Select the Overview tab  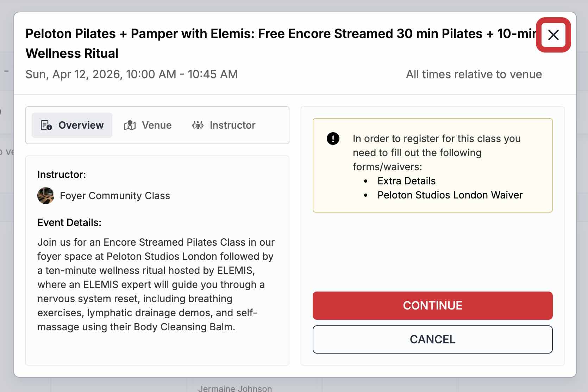71,125
